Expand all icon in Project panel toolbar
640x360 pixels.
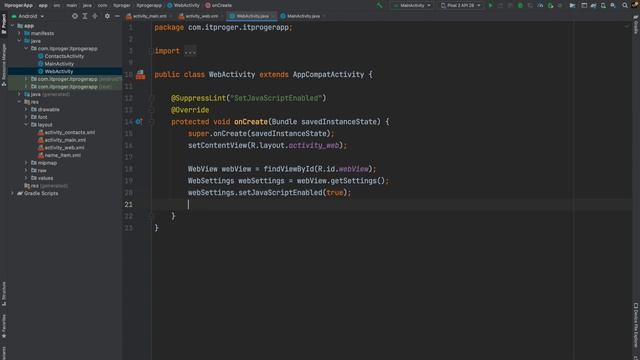coord(85,16)
